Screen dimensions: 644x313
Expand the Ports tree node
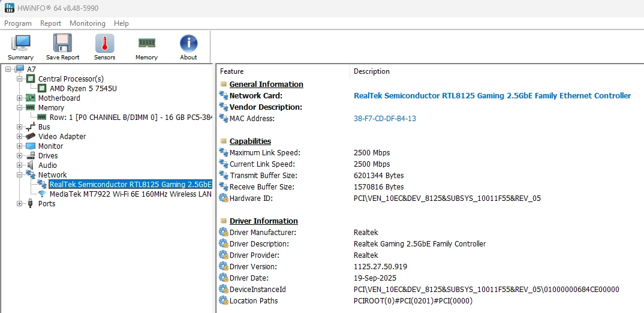pos(19,203)
